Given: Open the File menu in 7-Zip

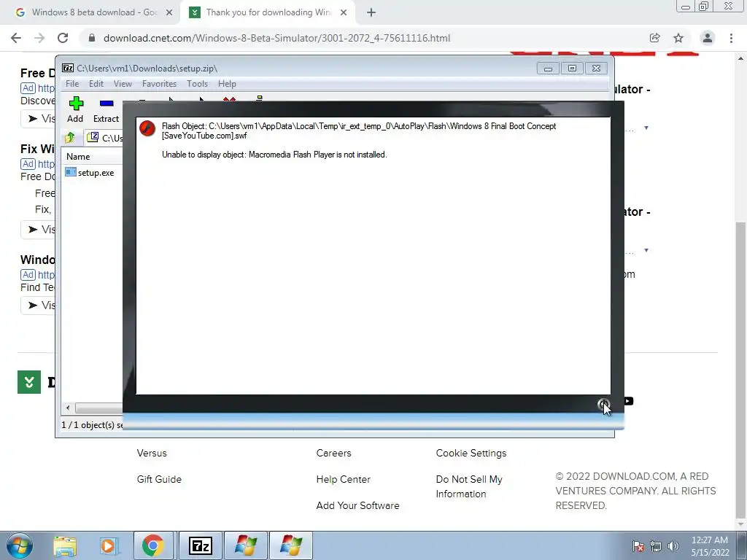Looking at the screenshot, I should (72, 84).
